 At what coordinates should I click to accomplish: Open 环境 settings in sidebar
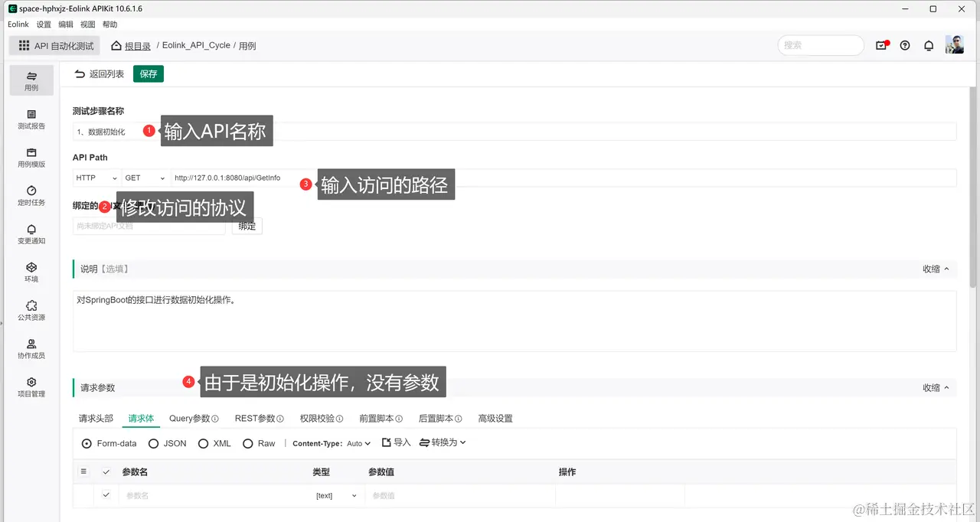(x=31, y=272)
